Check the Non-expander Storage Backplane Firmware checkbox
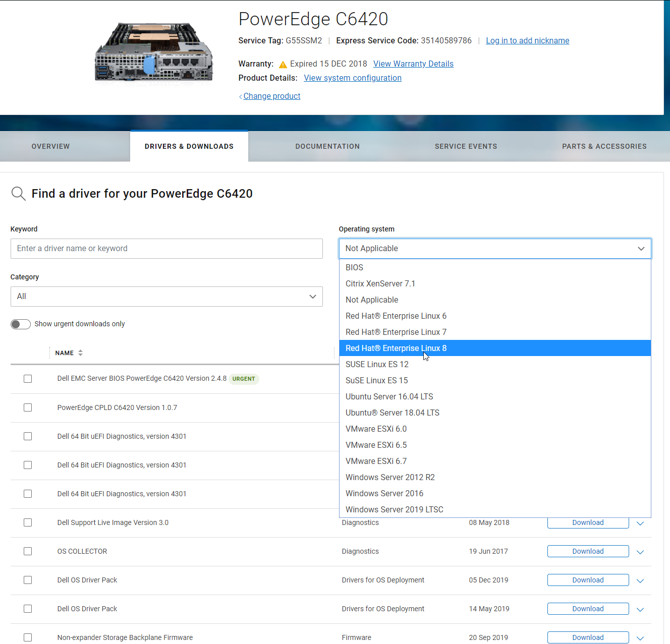 (x=28, y=637)
